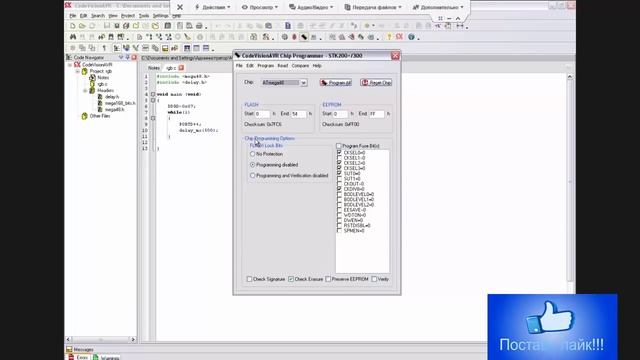Click the Code Navigator horizontal scroll right arrow
Viewport: 640px width, 360px height.
pyautogui.click(x=133, y=339)
